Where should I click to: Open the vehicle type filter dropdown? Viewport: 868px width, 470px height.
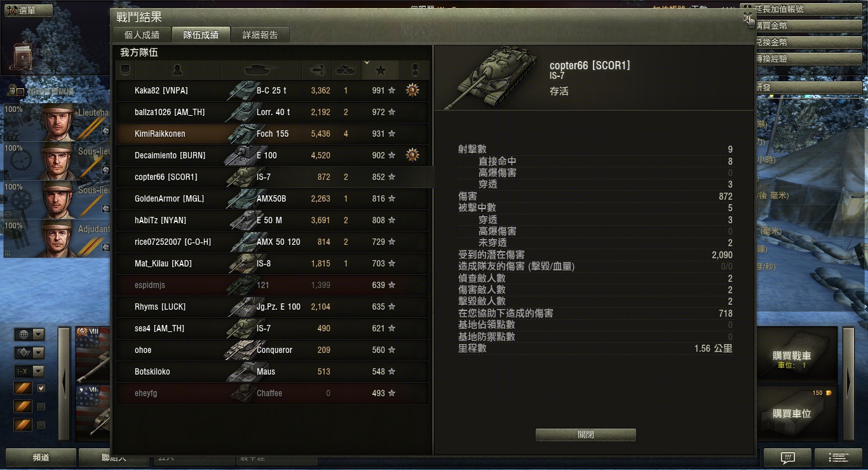click(30, 353)
